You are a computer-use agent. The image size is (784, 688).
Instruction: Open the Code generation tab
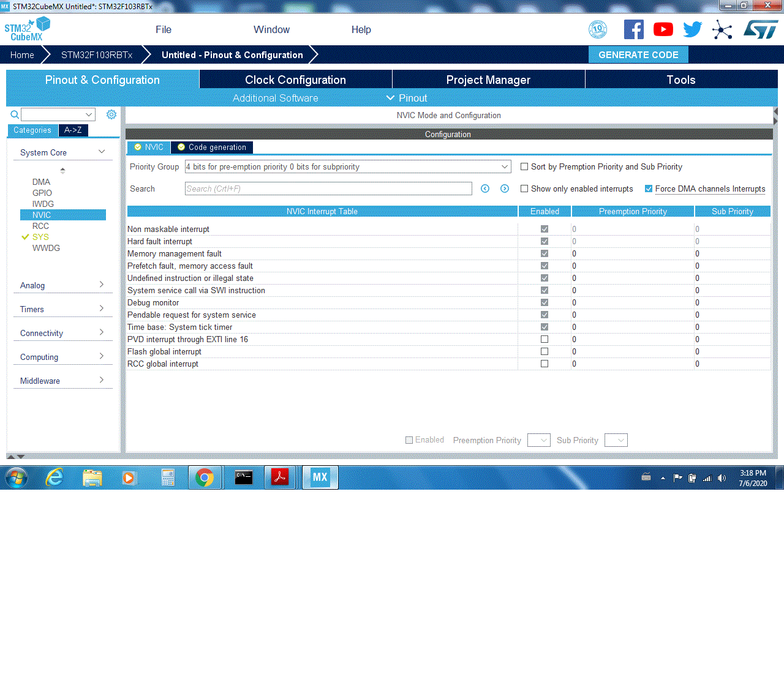point(212,147)
